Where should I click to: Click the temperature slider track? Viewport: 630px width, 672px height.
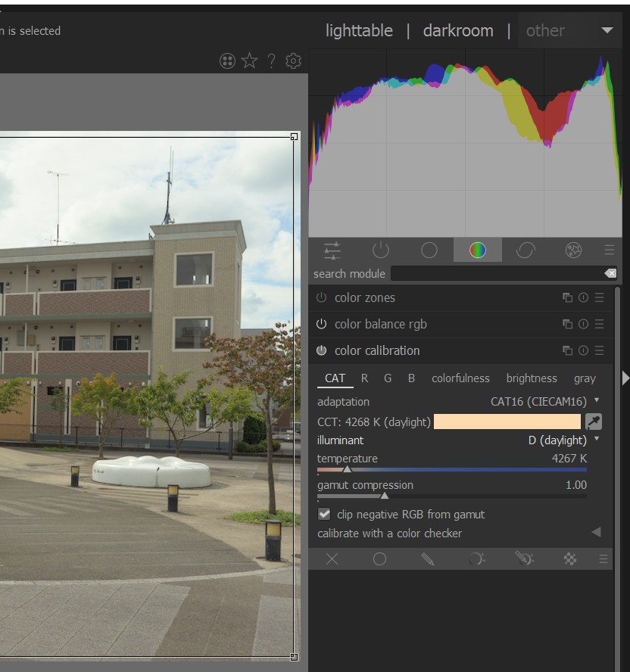pos(452,470)
